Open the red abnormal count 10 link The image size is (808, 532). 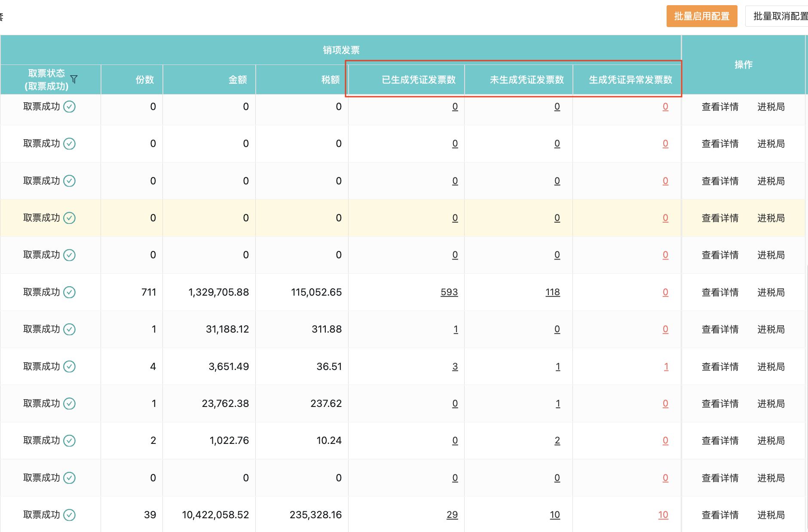(x=663, y=515)
